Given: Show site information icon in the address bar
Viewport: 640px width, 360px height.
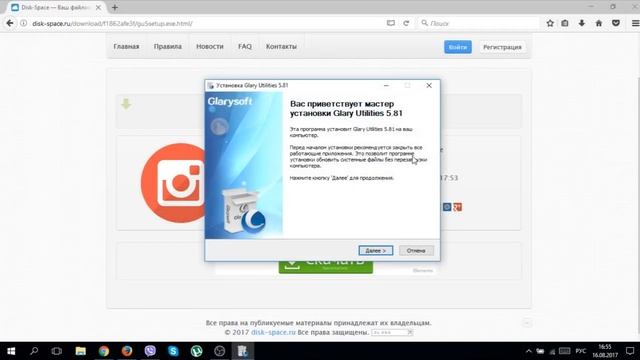Looking at the screenshot, I should pos(23,23).
